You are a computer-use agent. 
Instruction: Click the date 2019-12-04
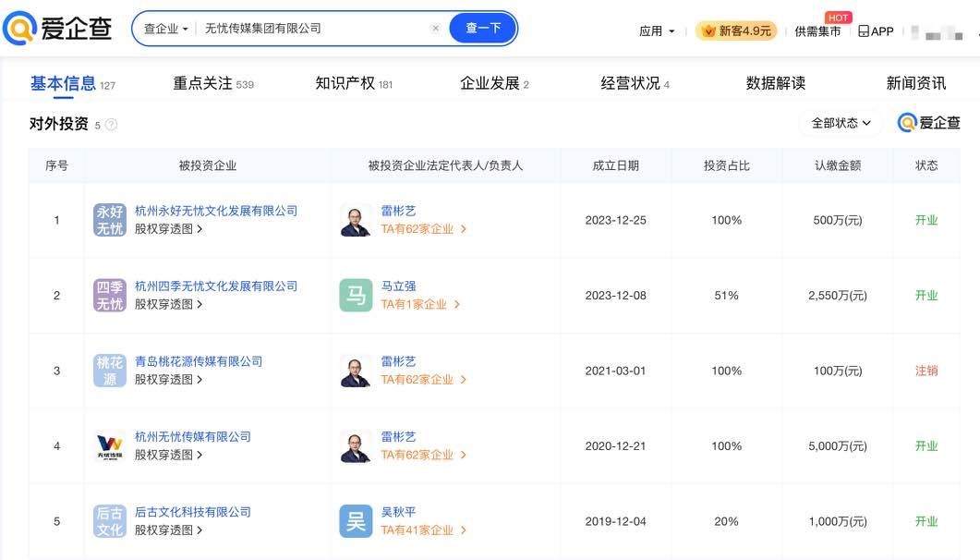coord(616,521)
